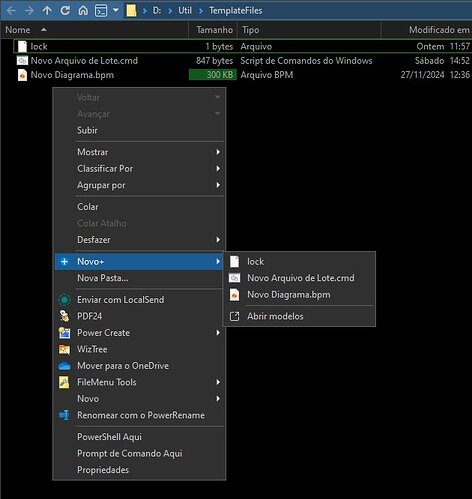Screen dimensions: 472x499
Task: Open dropdown arrow next to terminal icon
Action: pos(116,11)
